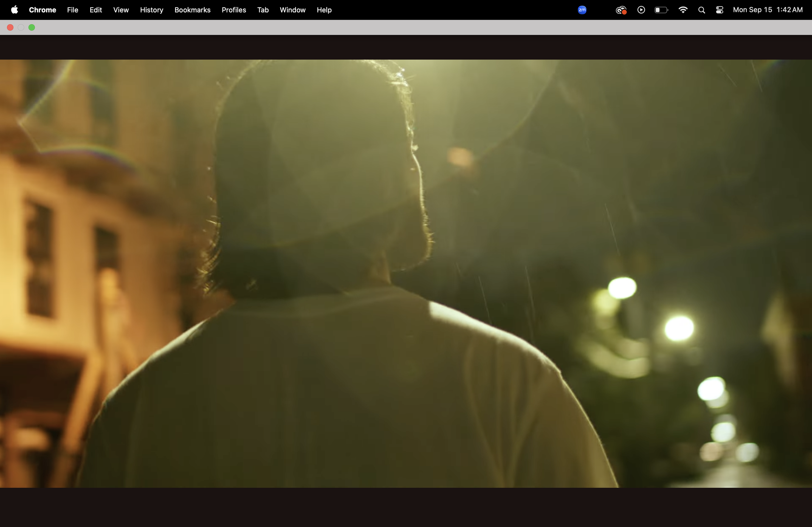Open the Bookmarks menu
The width and height of the screenshot is (812, 527).
(192, 10)
